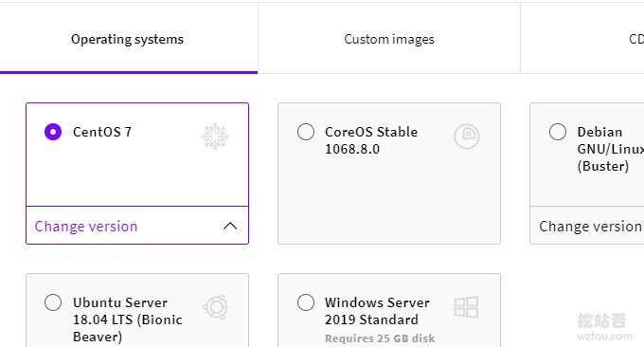The height and width of the screenshot is (347, 644).
Task: Open the partially visible CD tab
Action: (x=635, y=39)
